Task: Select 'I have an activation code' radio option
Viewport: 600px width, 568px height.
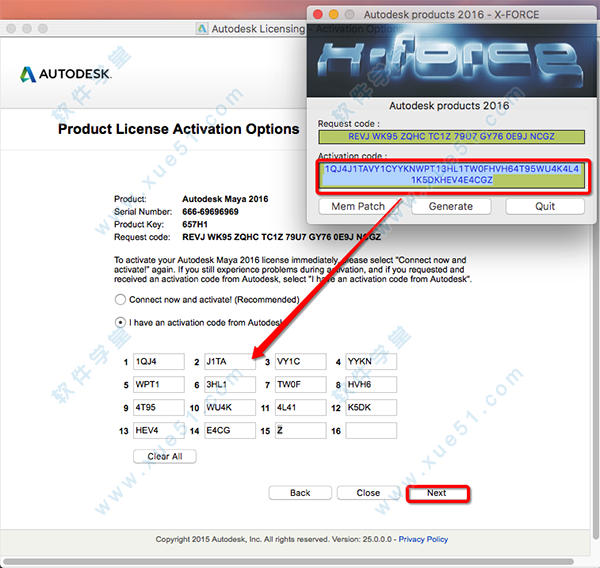Action: [120, 323]
